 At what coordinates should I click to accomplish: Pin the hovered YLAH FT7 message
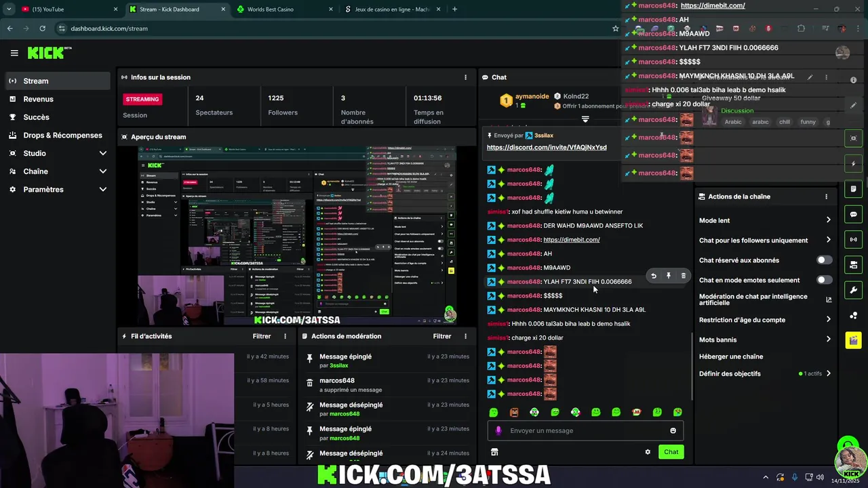coord(669,276)
